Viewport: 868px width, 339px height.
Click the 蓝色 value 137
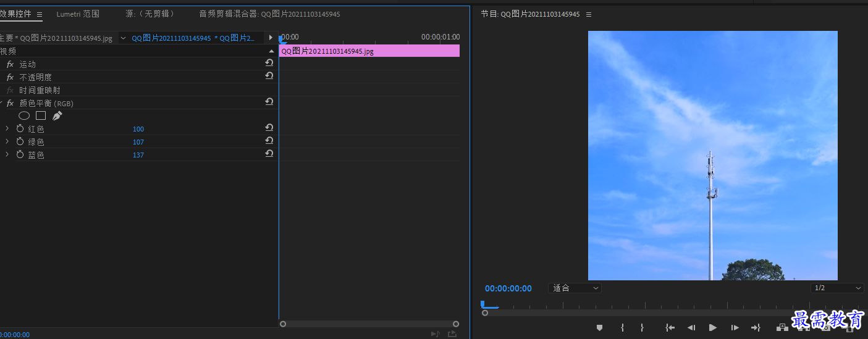pyautogui.click(x=138, y=155)
